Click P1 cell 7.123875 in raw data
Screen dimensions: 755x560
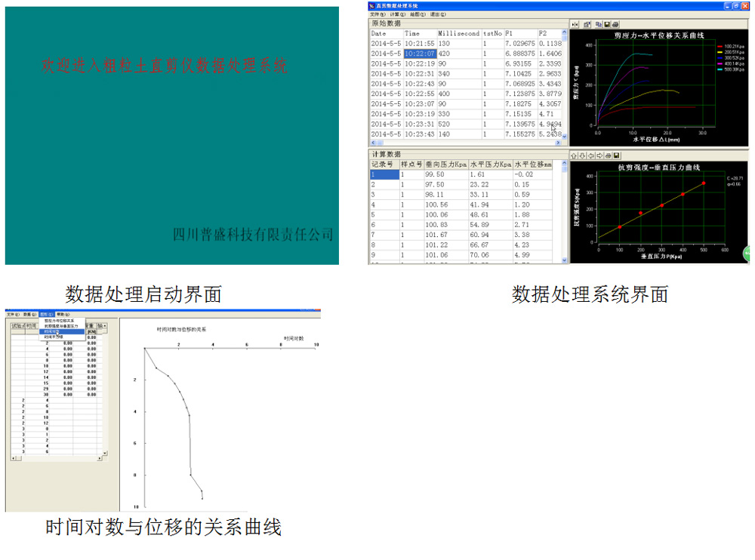520,94
